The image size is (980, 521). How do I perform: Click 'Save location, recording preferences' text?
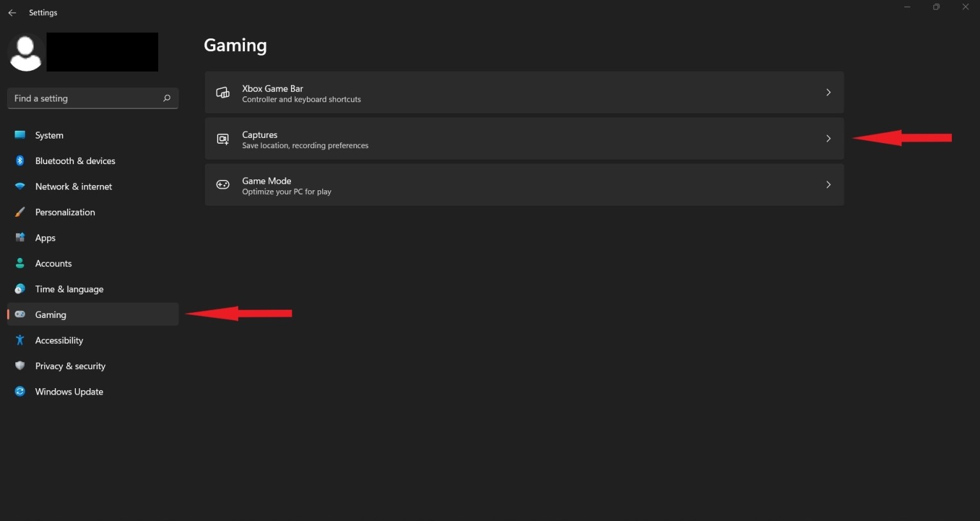coord(305,146)
